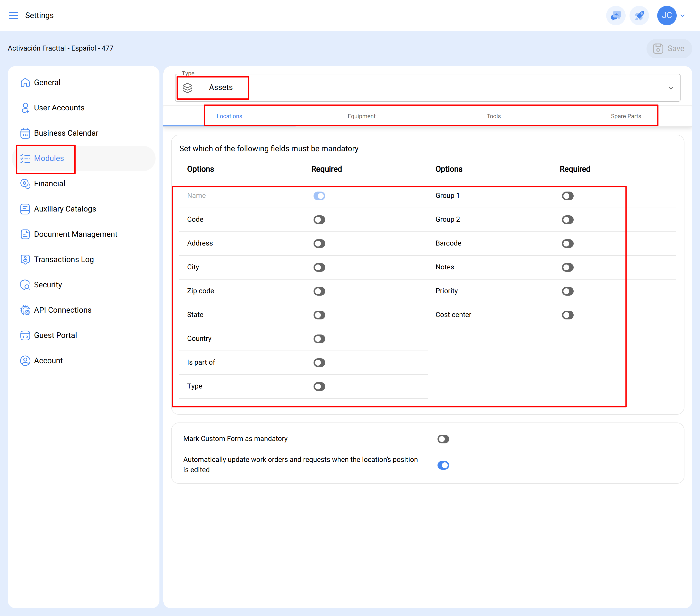Open API Connections settings
700x616 pixels.
63,310
